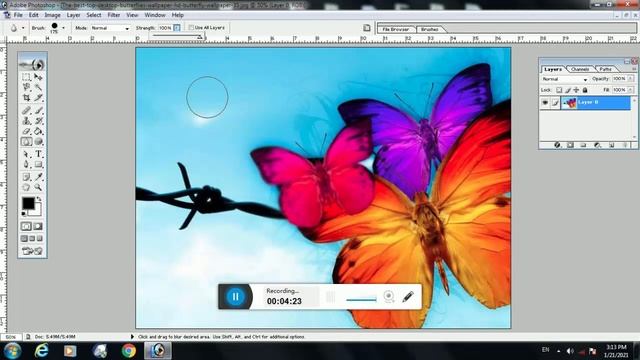
Task: Select the Crop tool
Action: pyautogui.click(x=27, y=98)
